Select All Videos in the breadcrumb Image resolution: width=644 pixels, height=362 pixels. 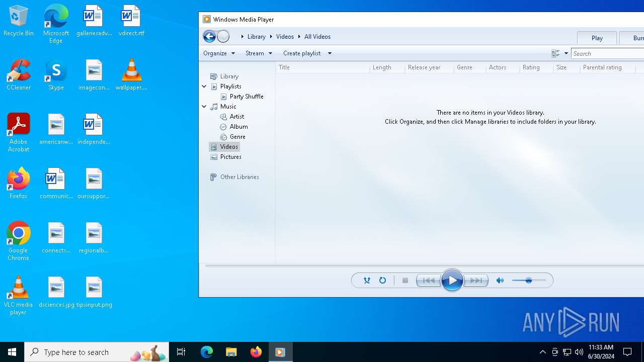pyautogui.click(x=317, y=37)
